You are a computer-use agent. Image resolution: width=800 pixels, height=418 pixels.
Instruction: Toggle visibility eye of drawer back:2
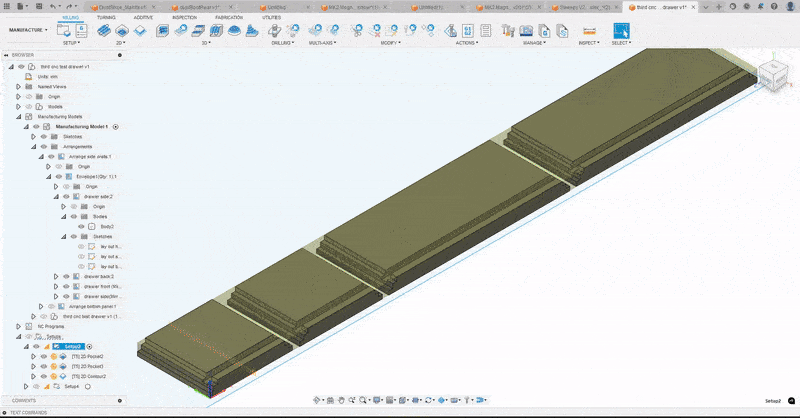click(66, 277)
